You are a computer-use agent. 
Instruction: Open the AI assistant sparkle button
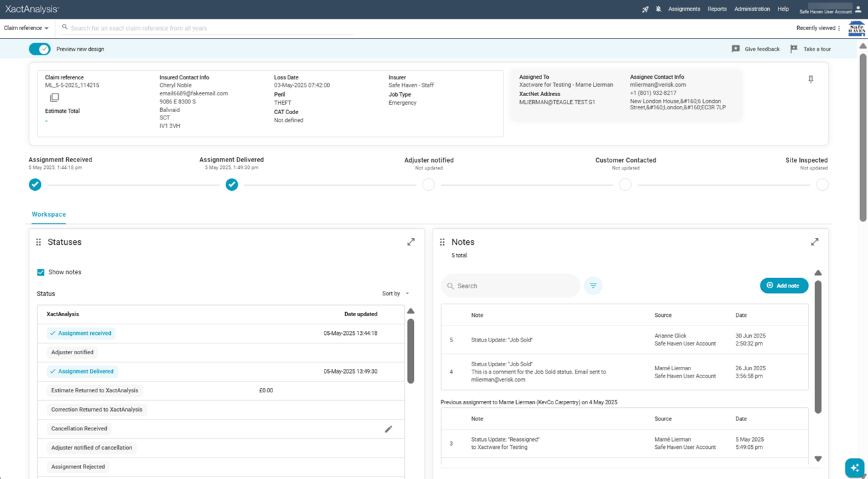(854, 468)
